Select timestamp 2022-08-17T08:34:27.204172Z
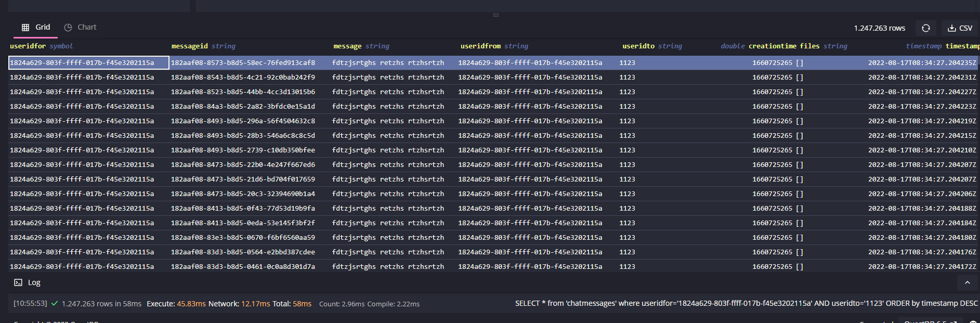980x323 pixels. point(922,266)
